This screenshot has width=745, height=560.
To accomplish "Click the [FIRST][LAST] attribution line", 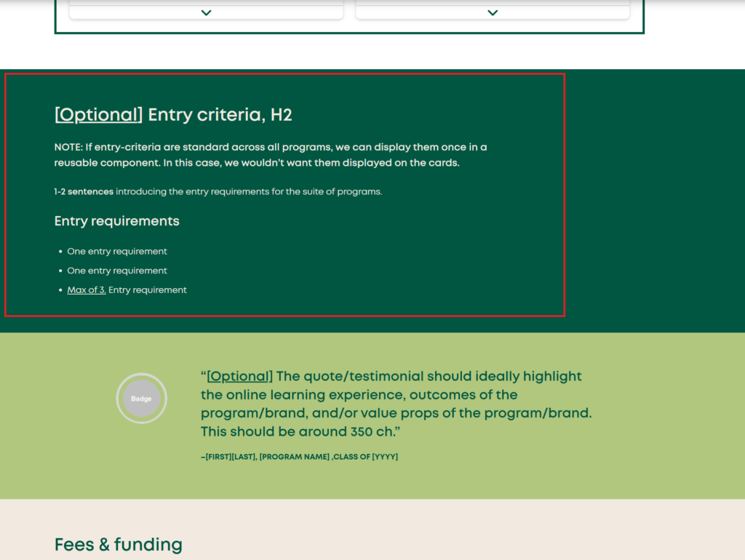I will pos(298,457).
